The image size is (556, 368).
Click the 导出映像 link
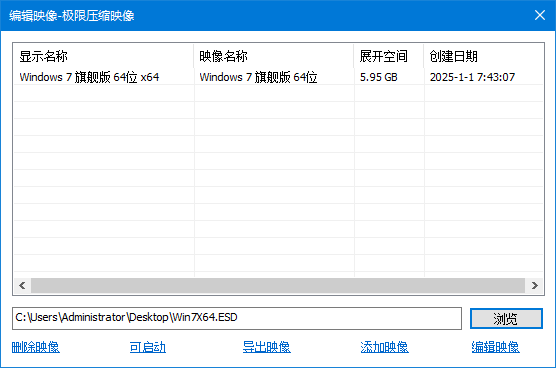tap(267, 347)
